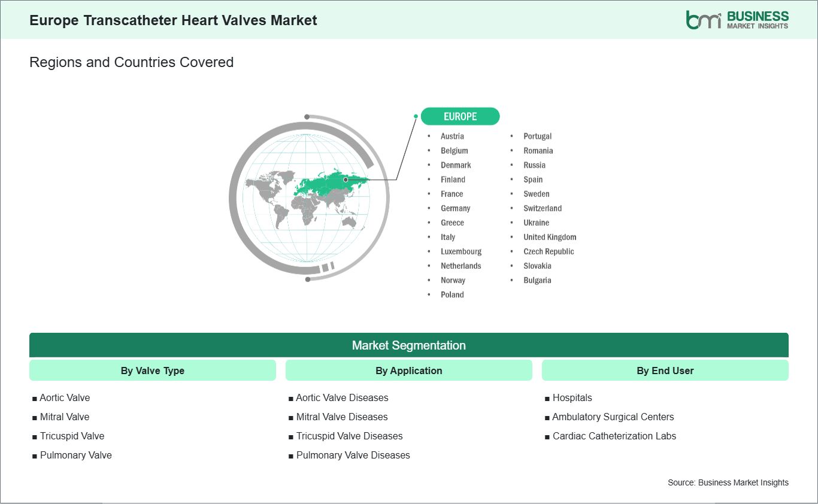Click the Aortic Valve square bullet

tap(34, 398)
